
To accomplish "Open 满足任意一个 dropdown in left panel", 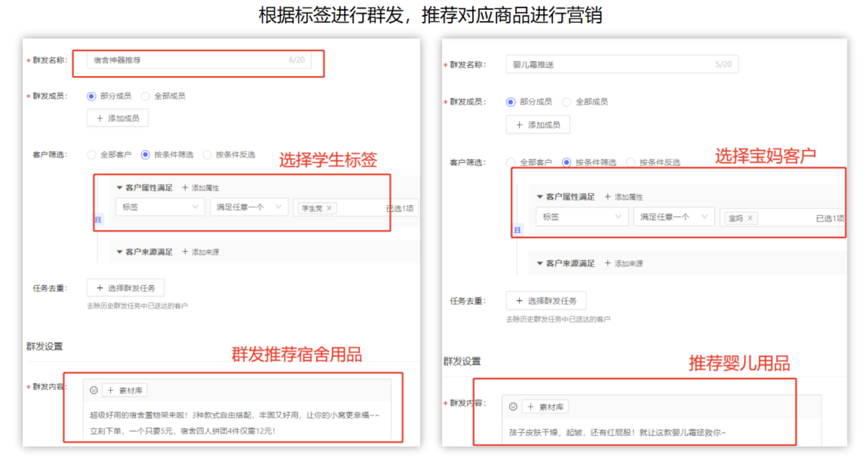I will point(249,207).
